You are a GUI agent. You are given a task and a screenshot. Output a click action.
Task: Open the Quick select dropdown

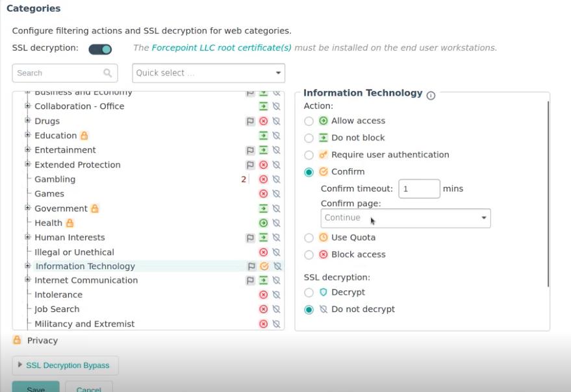209,73
